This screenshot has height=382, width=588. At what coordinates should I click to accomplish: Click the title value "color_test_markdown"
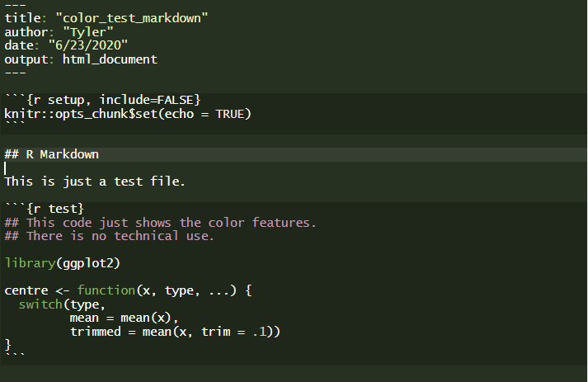point(132,18)
